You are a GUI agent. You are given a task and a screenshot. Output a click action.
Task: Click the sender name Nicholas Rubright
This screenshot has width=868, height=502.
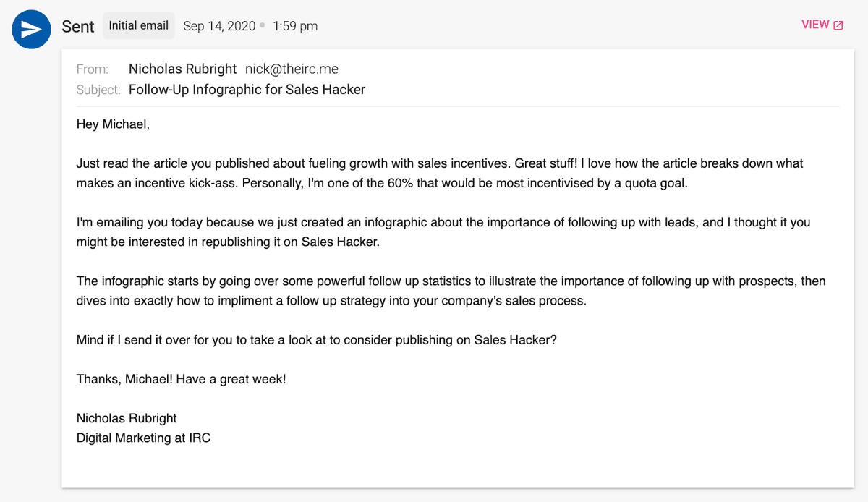[182, 69]
